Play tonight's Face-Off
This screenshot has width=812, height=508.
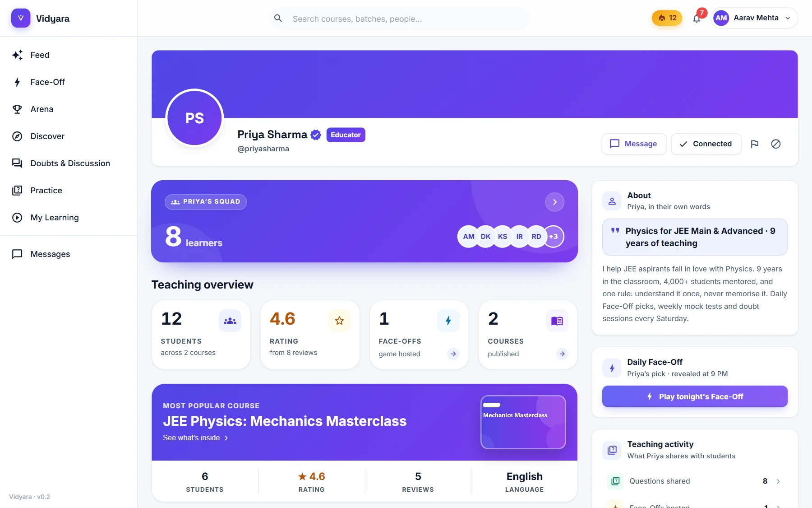point(695,396)
